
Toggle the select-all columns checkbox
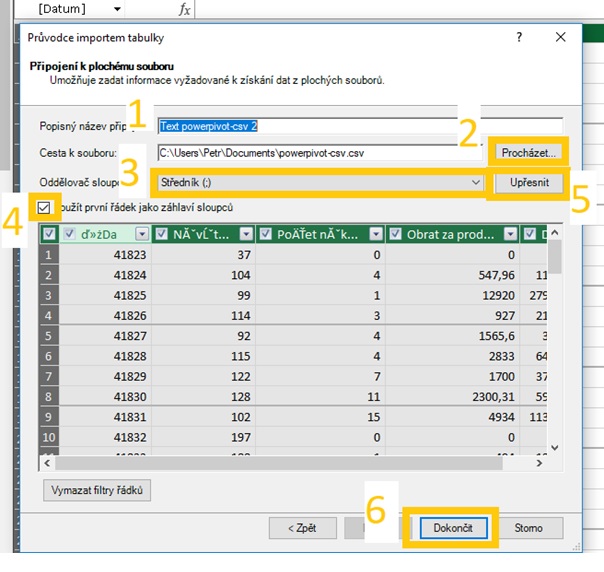49,234
